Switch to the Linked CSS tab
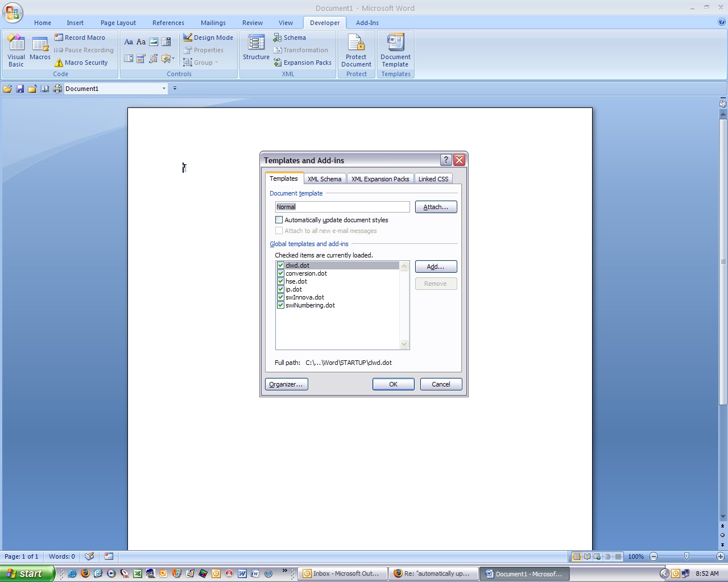Viewport: 728px width, 582px height. pos(433,179)
